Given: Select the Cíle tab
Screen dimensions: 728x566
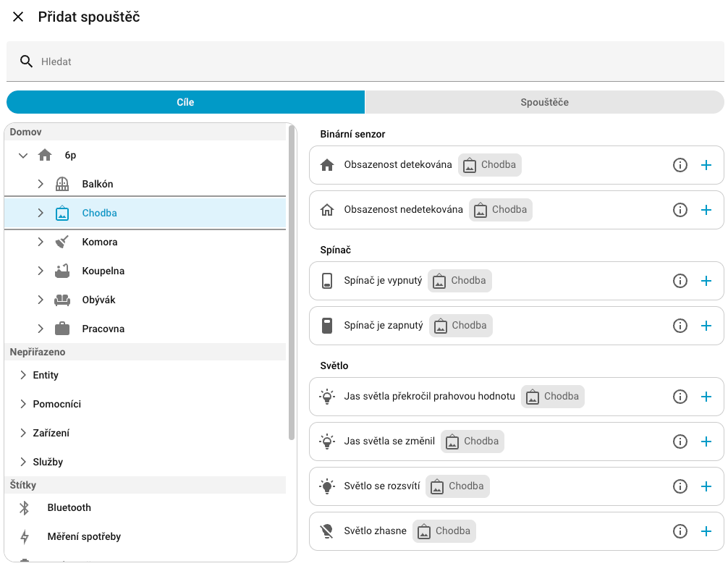Looking at the screenshot, I should pos(185,102).
